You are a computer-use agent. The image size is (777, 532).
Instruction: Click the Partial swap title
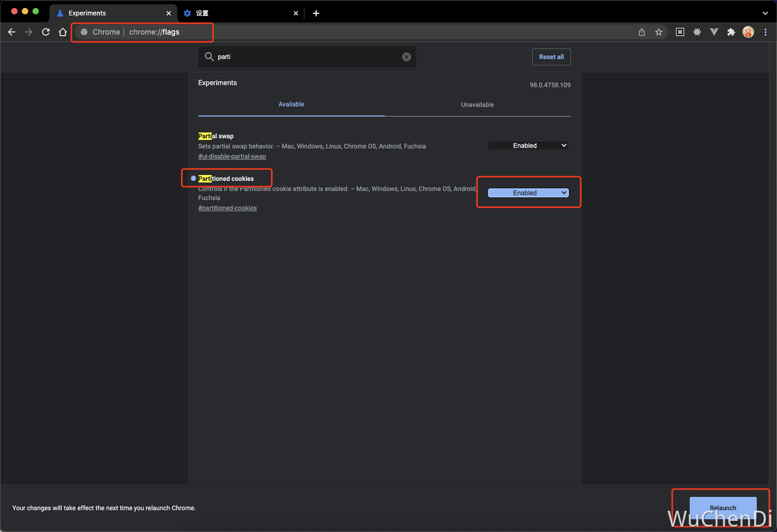(x=216, y=136)
